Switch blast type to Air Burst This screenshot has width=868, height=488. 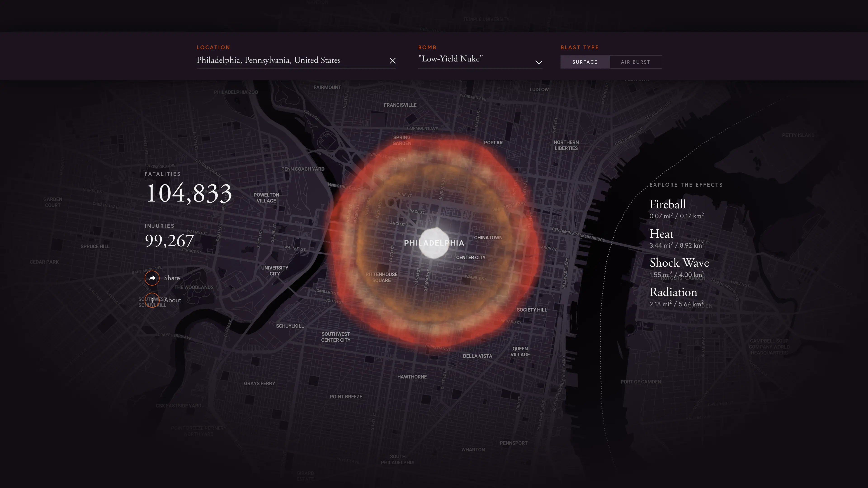click(x=635, y=62)
